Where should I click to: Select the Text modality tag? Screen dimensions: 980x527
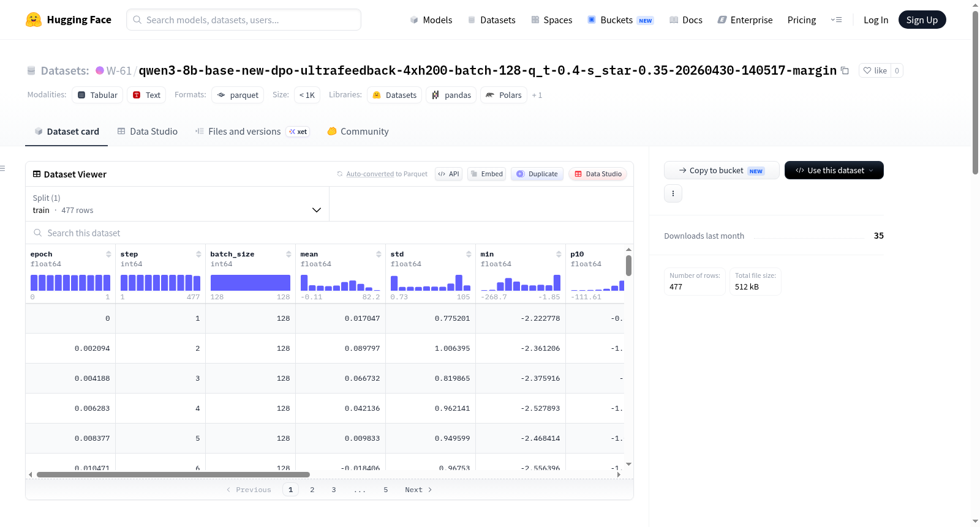146,95
